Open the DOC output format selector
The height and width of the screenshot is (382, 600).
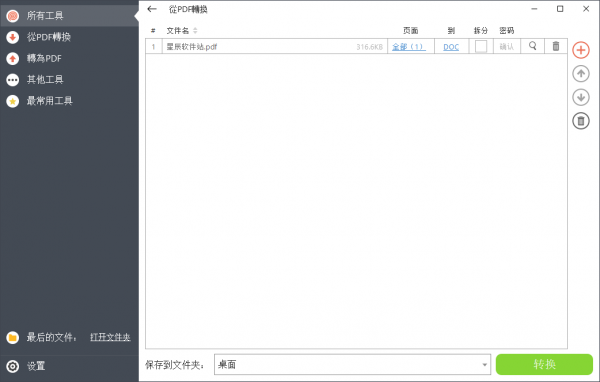pyautogui.click(x=451, y=47)
